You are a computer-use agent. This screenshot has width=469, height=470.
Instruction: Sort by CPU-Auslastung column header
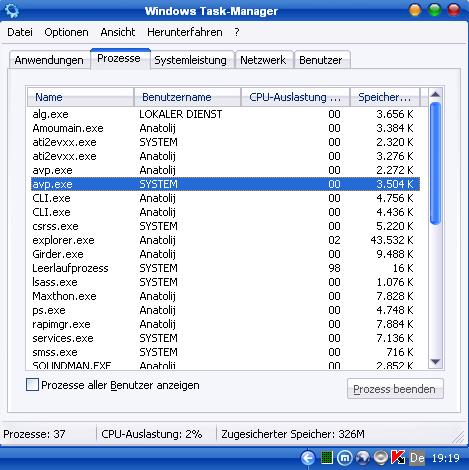click(295, 97)
